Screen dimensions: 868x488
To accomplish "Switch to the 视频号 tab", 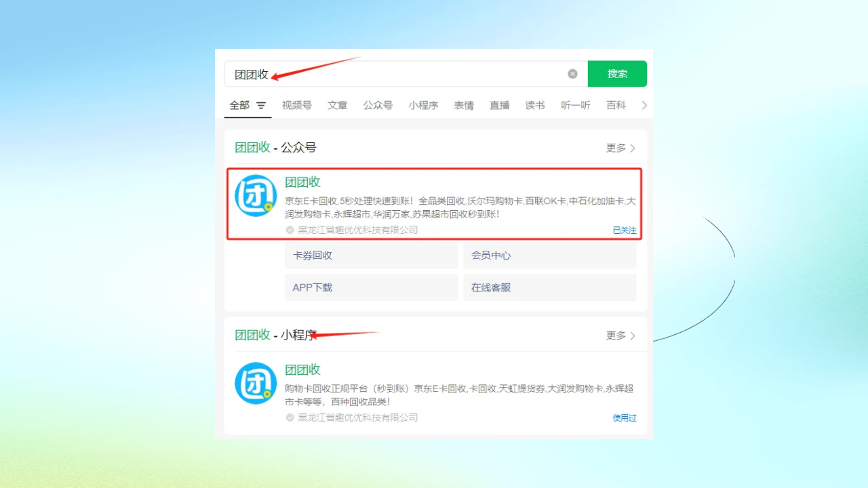I will (x=297, y=105).
